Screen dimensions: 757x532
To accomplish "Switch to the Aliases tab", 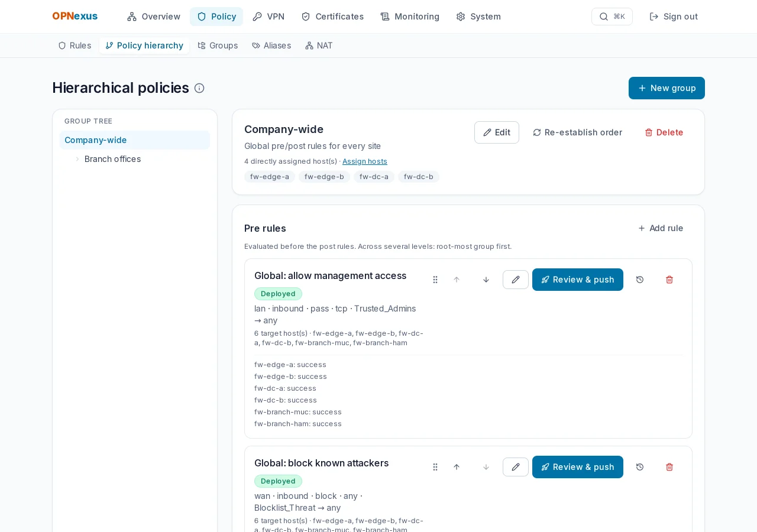I will pyautogui.click(x=271, y=46).
